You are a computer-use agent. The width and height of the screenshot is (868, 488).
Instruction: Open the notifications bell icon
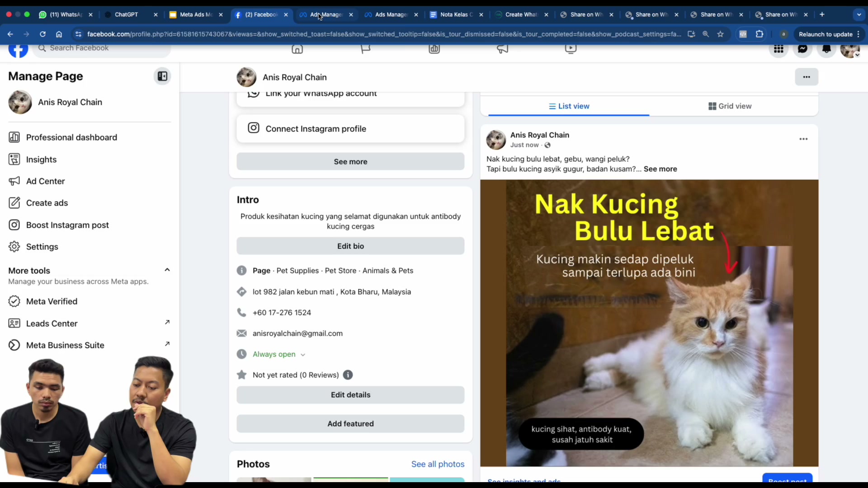coord(826,49)
